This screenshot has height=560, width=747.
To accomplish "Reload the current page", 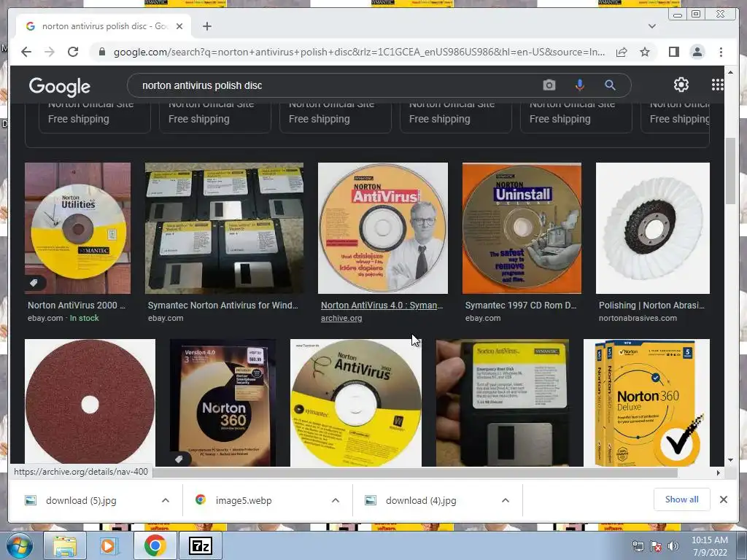I will pos(73,52).
